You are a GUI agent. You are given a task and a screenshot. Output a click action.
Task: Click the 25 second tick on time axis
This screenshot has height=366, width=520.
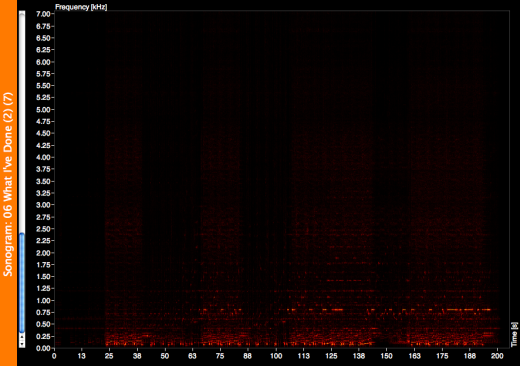pos(109,356)
